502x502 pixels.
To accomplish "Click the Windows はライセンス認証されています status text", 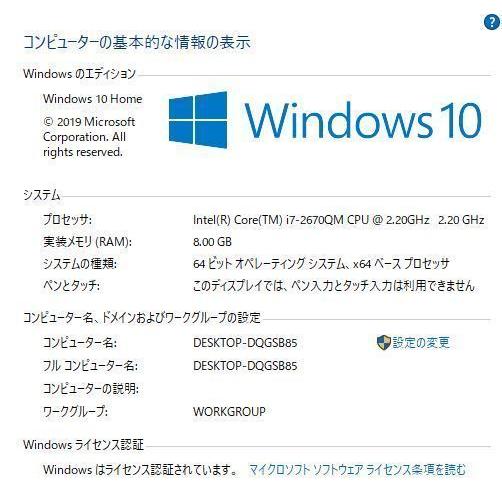I will click(x=140, y=470).
